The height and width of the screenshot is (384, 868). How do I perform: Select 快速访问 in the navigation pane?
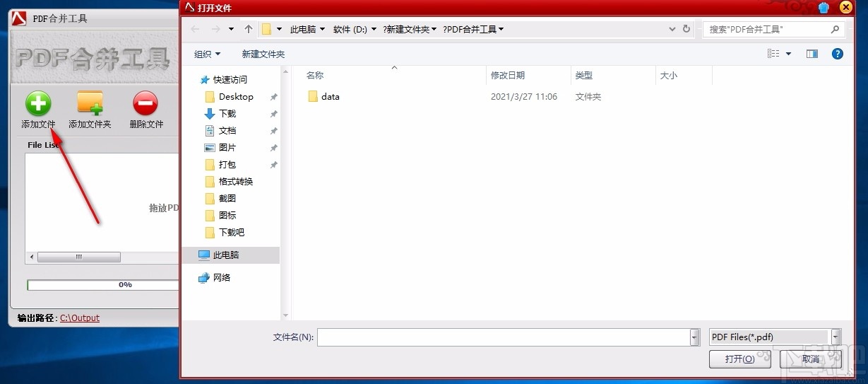pyautogui.click(x=223, y=79)
